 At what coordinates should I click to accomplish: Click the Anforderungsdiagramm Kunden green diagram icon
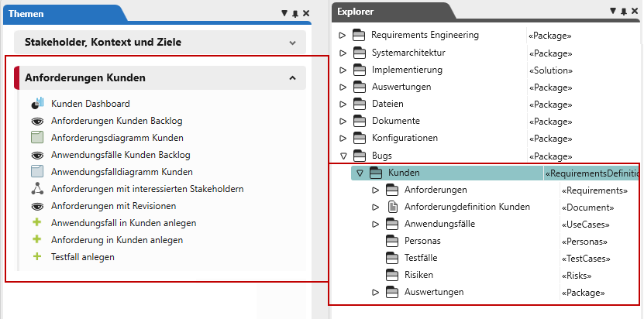point(36,138)
